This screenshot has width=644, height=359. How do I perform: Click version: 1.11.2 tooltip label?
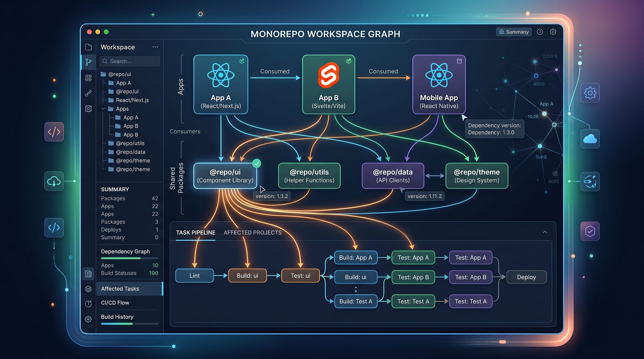pyautogui.click(x=424, y=196)
